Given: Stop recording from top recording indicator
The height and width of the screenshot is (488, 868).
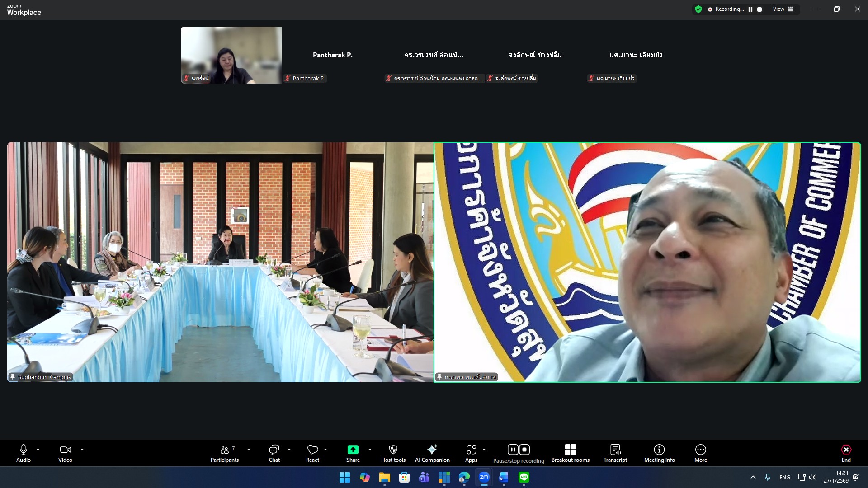Looking at the screenshot, I should pyautogui.click(x=759, y=9).
